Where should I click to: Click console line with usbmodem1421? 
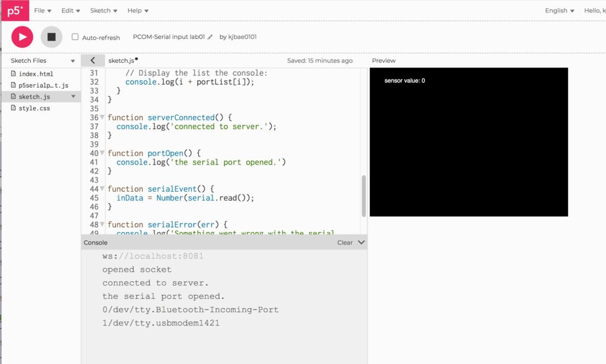161,323
